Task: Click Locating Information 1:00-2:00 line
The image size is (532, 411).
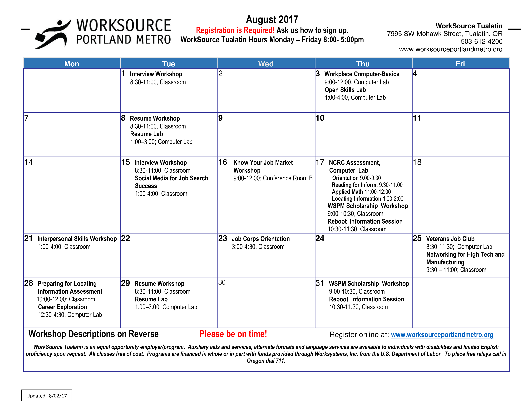Action: click(368, 199)
